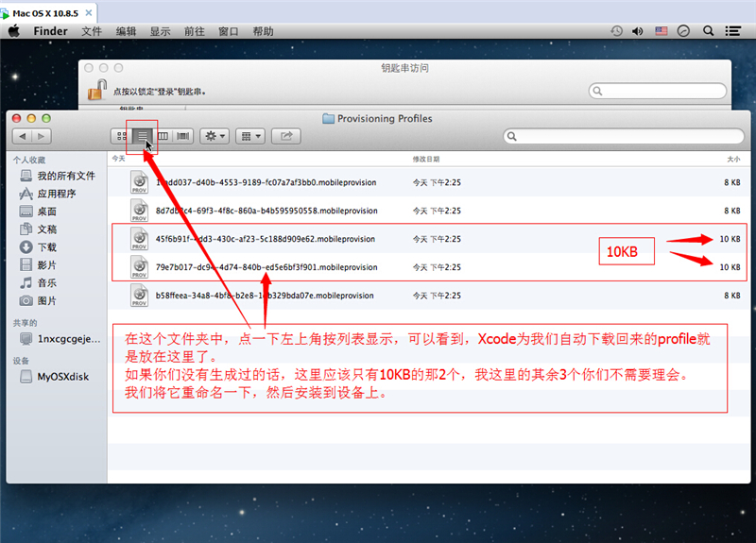This screenshot has width=756, height=543.
Task: Open the Finder menu
Action: pos(50,31)
